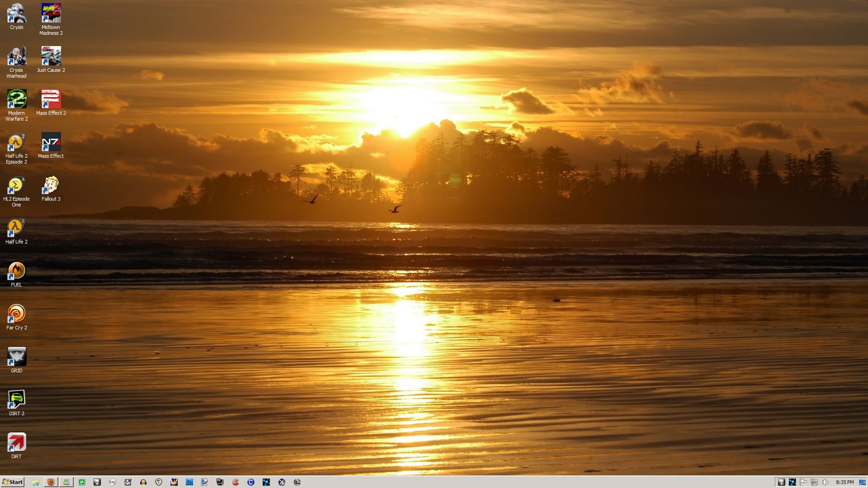Select the Midtown Madness 2 icon
Viewport: 868px width, 488px height.
51,14
